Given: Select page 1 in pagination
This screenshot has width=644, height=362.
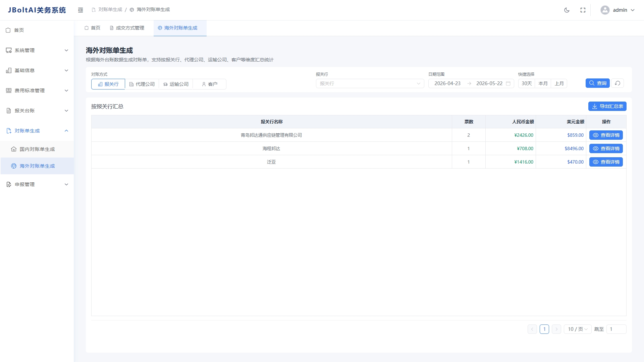Looking at the screenshot, I should pyautogui.click(x=544, y=329).
